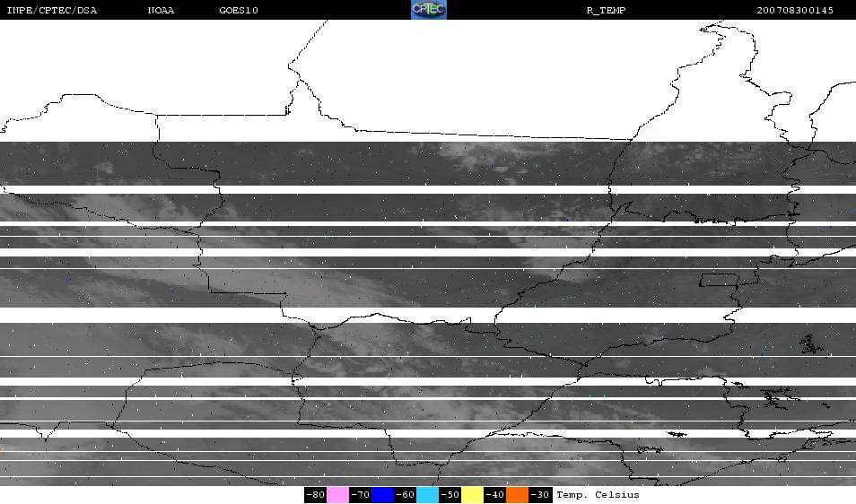856x504 pixels.
Task: Pick the pink legend color swatch
Action: (338, 495)
